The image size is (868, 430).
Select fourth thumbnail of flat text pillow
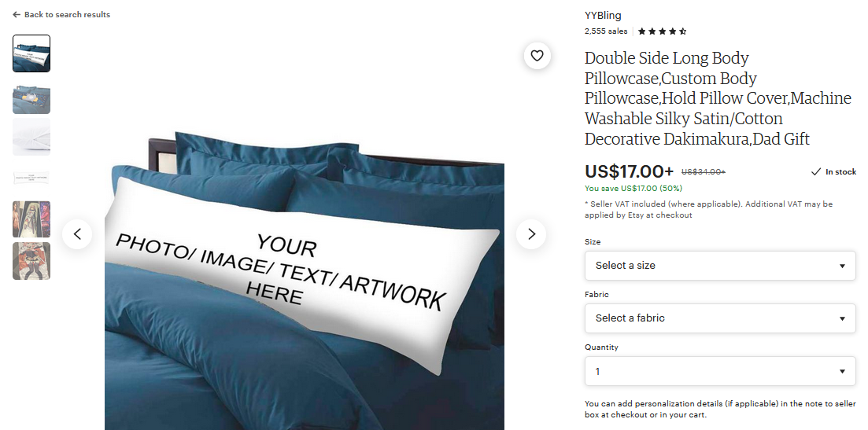coord(31,178)
